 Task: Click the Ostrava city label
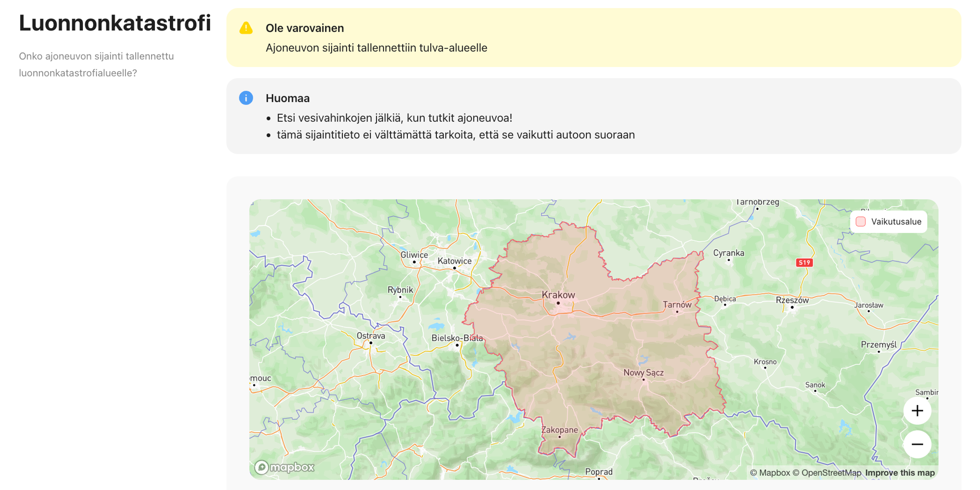point(371,336)
